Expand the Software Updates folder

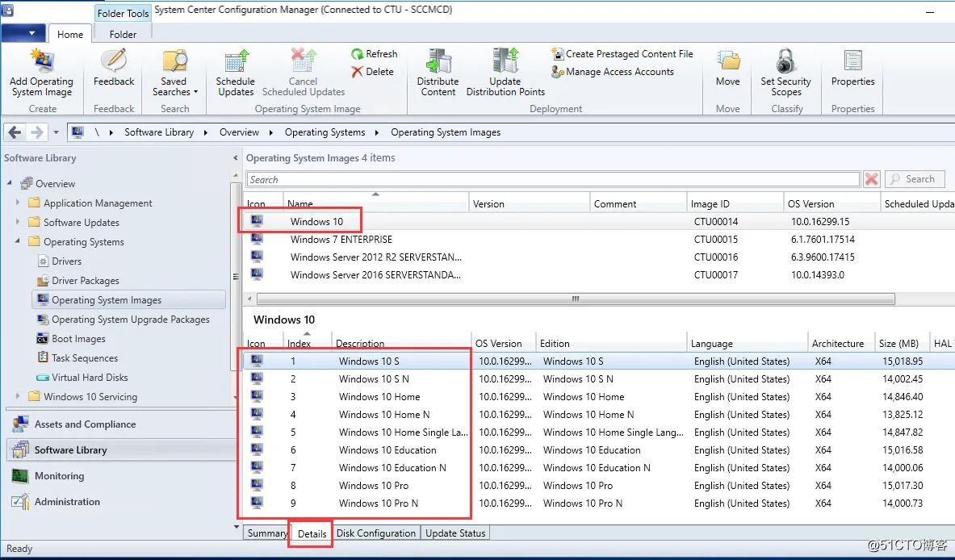[x=17, y=222]
